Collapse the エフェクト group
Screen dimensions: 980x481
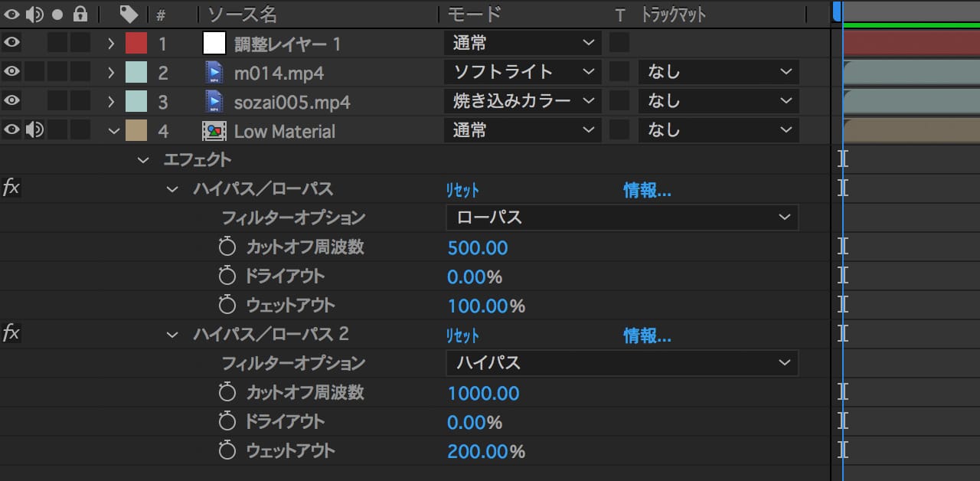point(142,160)
